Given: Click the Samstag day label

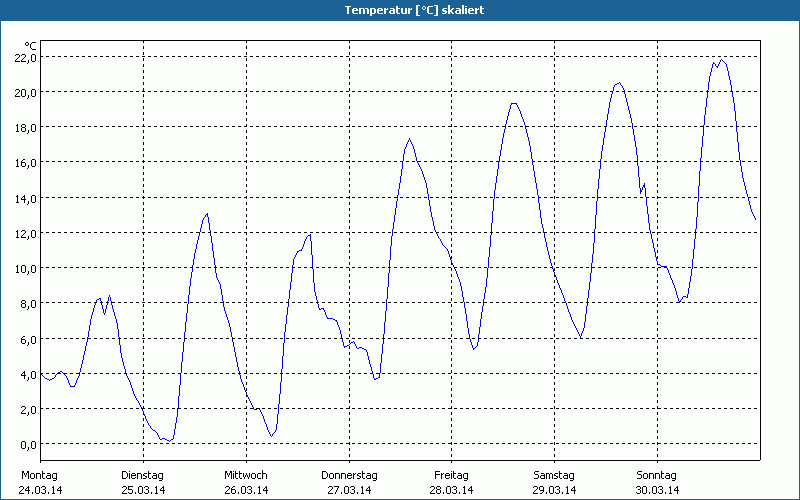Looking at the screenshot, I should [x=554, y=475].
